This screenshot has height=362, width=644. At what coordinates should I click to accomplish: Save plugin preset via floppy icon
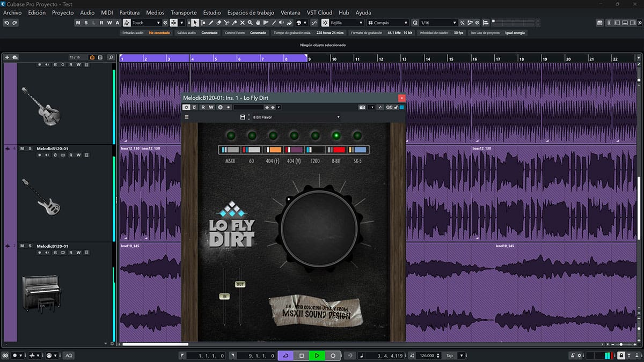pos(242,117)
